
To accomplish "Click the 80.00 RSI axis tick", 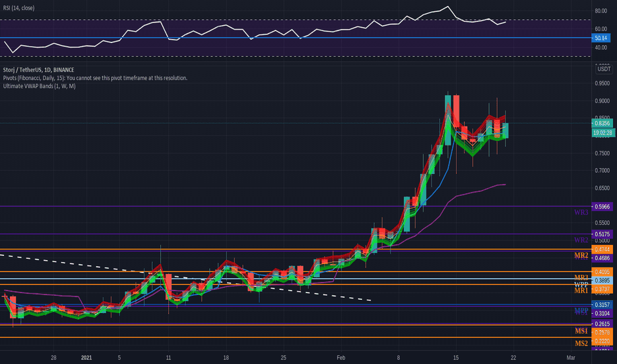I will [601, 11].
